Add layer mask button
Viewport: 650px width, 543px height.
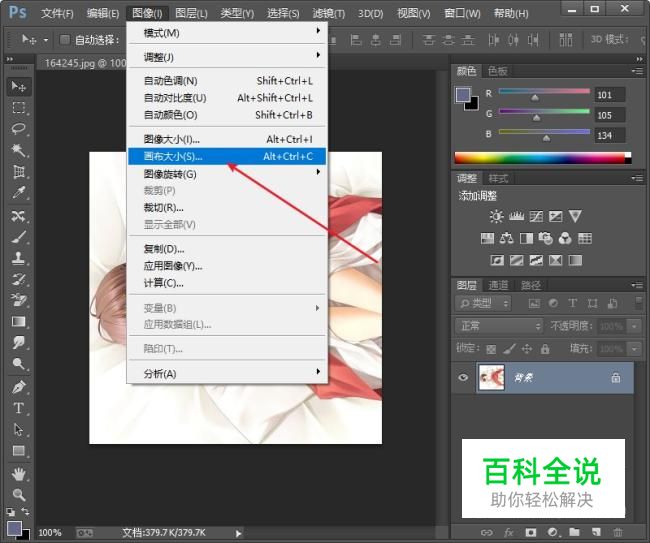tap(530, 532)
